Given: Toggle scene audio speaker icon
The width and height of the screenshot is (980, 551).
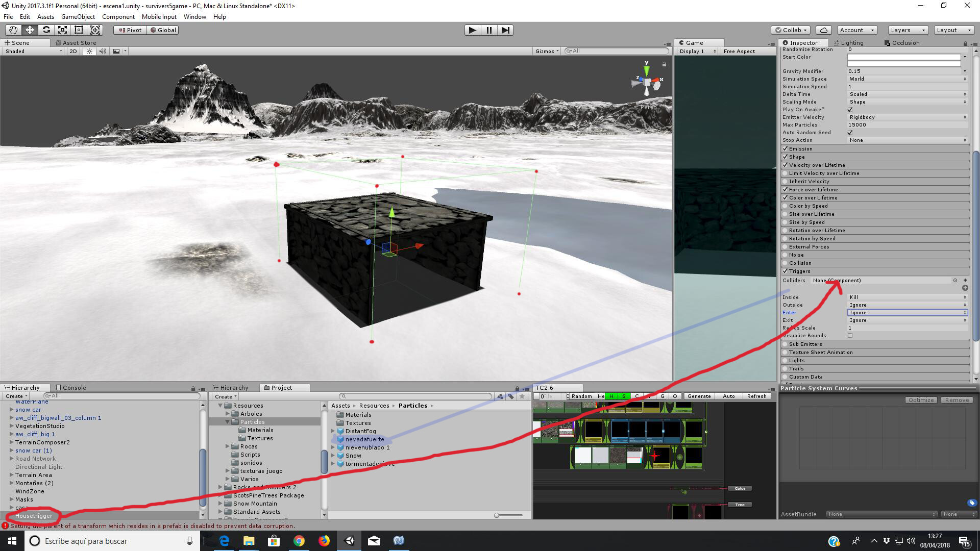Looking at the screenshot, I should tap(103, 51).
